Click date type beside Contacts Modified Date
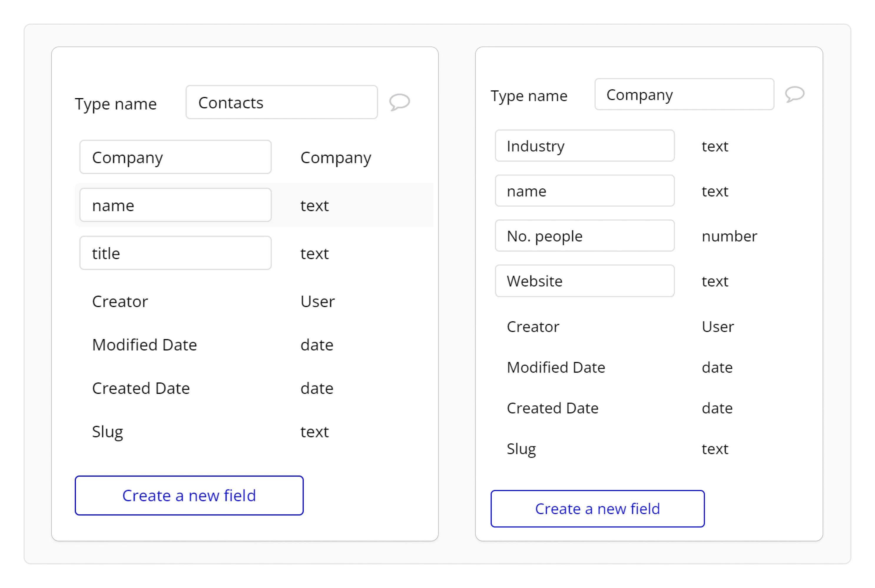The height and width of the screenshot is (588, 875). tap(317, 344)
